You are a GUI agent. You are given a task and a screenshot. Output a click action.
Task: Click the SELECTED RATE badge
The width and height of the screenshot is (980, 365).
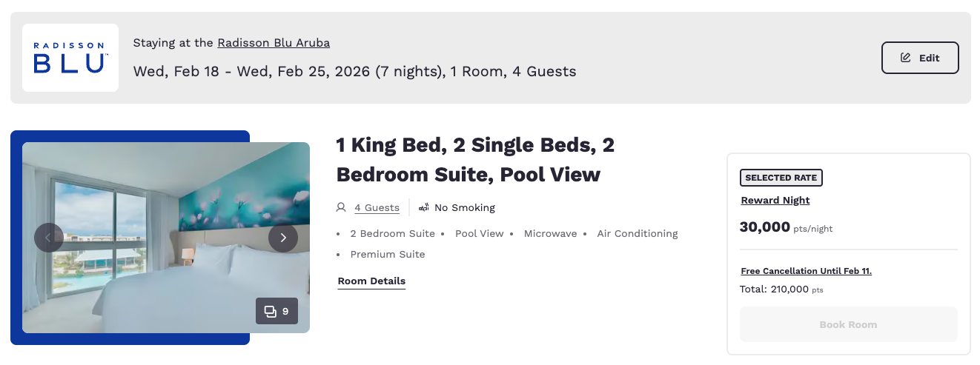781,178
